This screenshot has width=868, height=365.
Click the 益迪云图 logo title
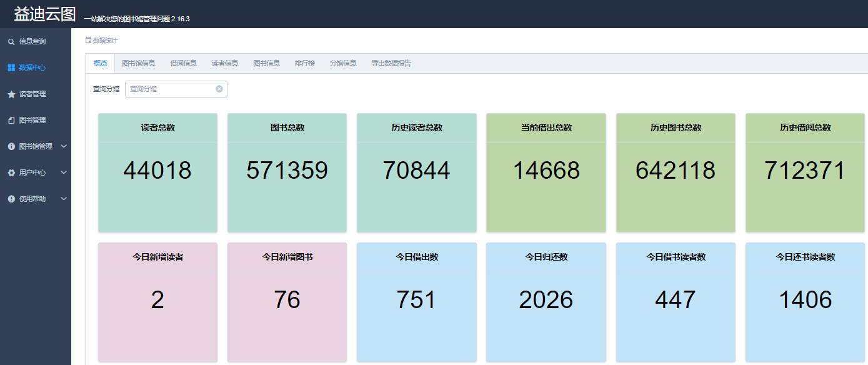[44, 14]
